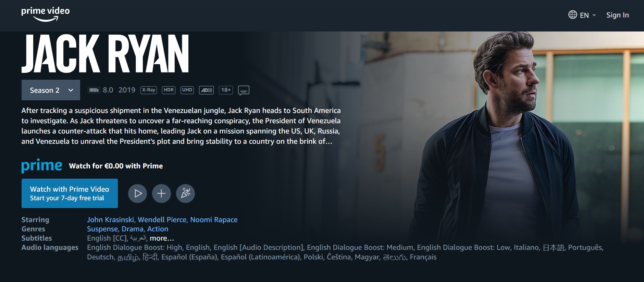Image resolution: width=644 pixels, height=282 pixels.
Task: Click the UHD badge
Action: pos(187,90)
